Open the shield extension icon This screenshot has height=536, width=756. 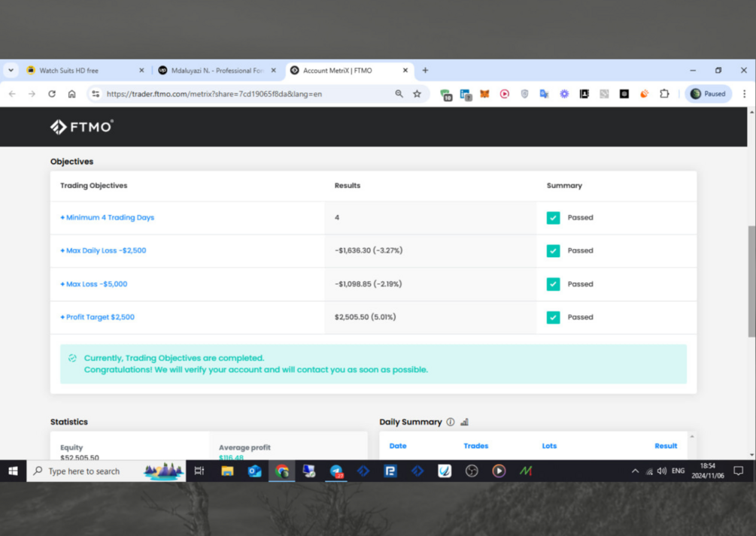(524, 94)
